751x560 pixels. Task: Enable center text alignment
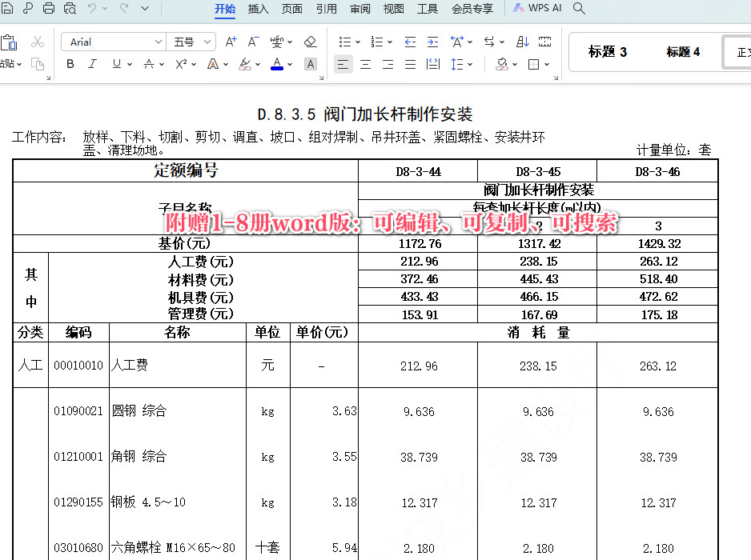[x=365, y=65]
